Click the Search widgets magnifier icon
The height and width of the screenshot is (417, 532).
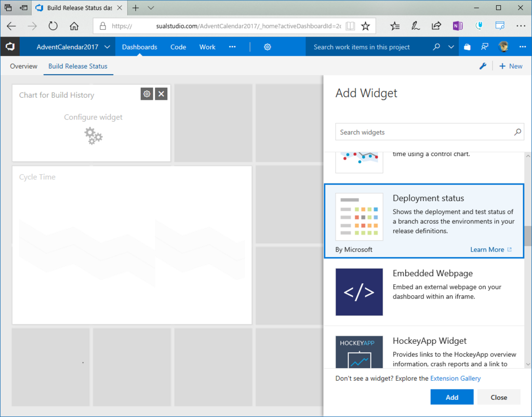(x=517, y=132)
